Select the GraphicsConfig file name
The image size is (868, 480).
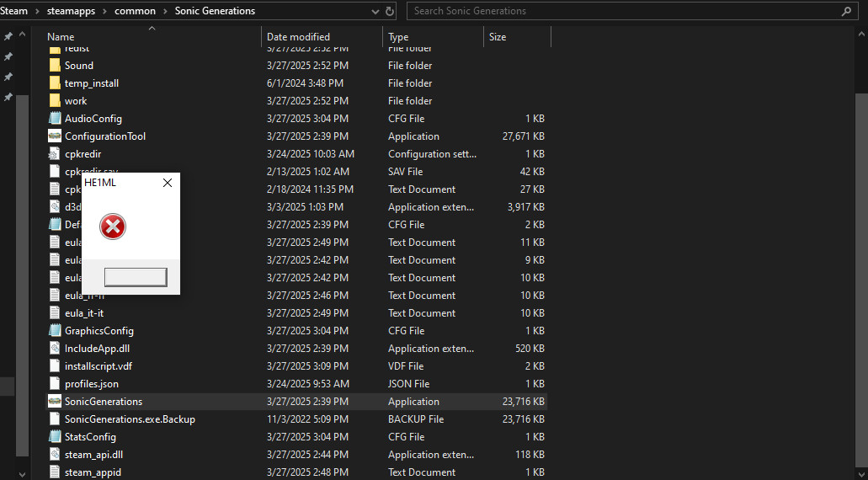point(99,330)
